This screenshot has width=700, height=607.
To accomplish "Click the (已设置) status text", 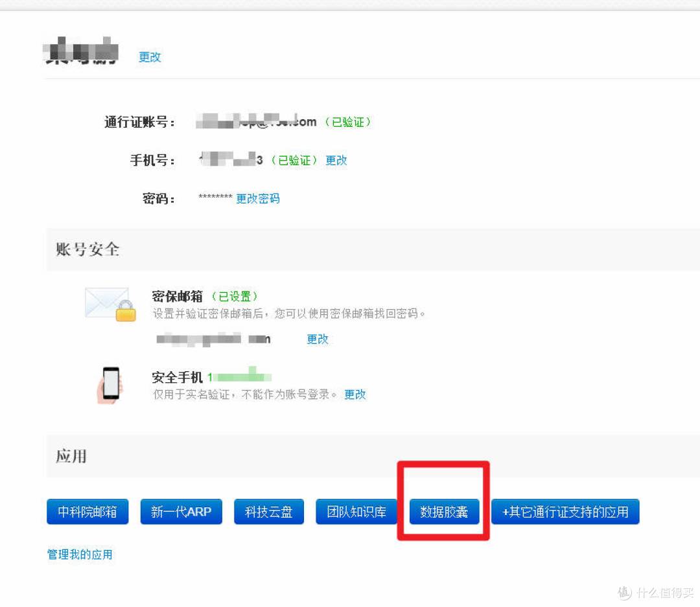I will [235, 296].
